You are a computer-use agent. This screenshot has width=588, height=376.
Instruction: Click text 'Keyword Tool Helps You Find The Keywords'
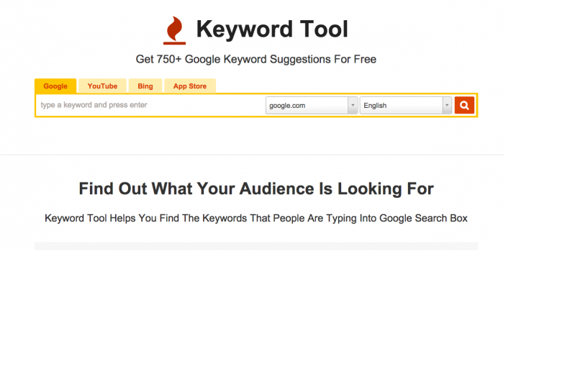pos(146,219)
